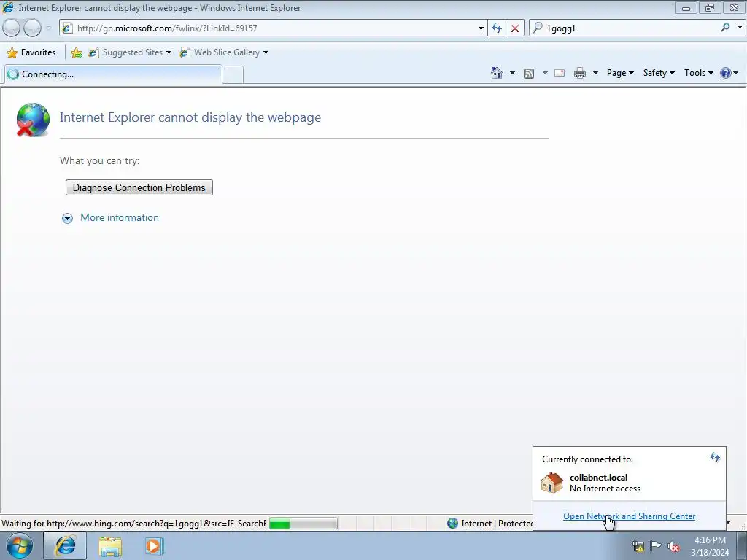Open the Web Slice Gallery link

224,52
